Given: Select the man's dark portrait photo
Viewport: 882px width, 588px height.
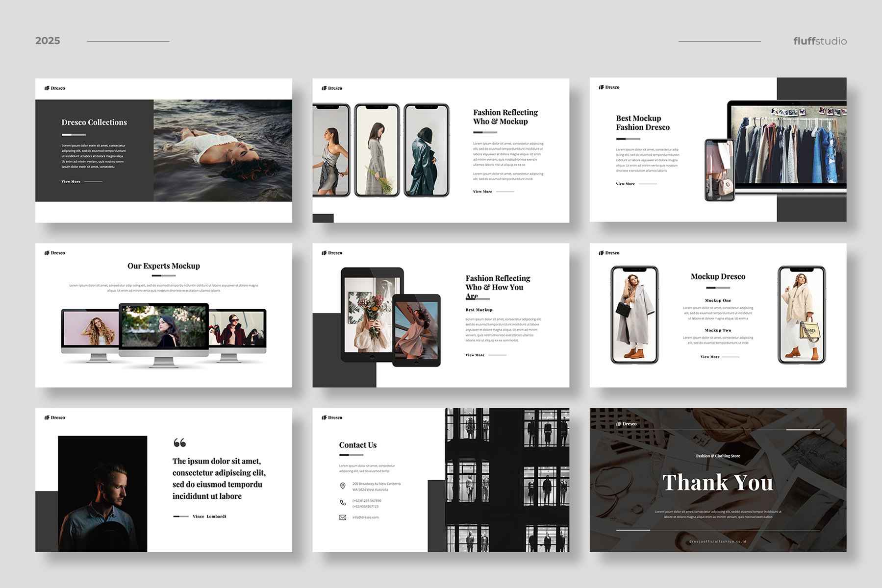Looking at the screenshot, I should (x=102, y=493).
